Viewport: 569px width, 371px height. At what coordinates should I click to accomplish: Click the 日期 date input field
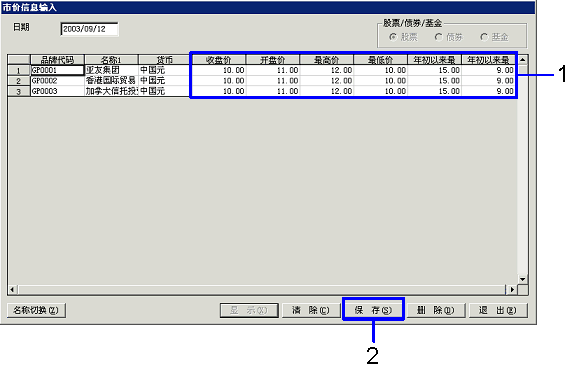pos(89,29)
